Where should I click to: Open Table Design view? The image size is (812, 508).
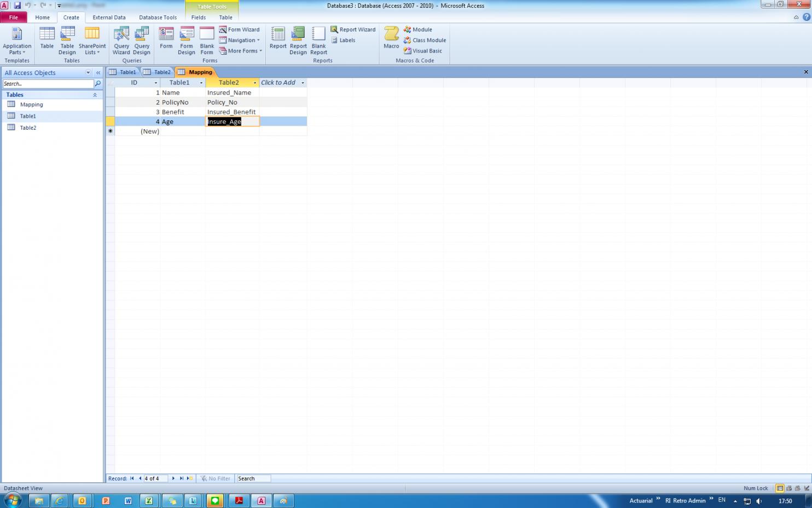tap(67, 41)
